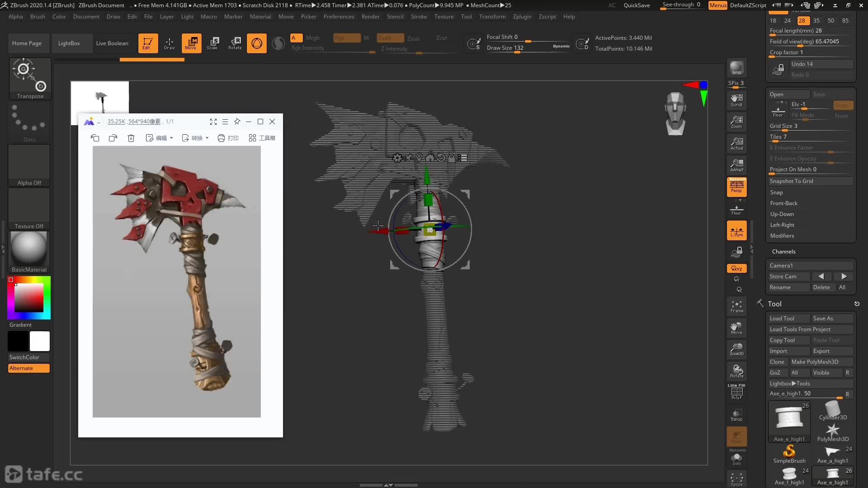Activate the Scale mode icon
The width and height of the screenshot is (868, 488).
click(x=213, y=43)
